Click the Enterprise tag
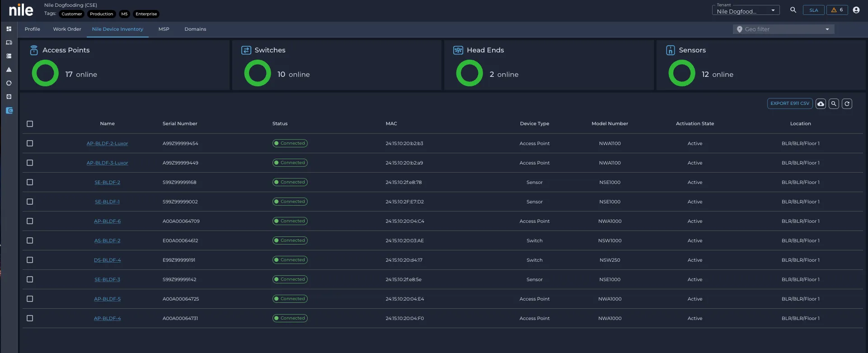 146,14
